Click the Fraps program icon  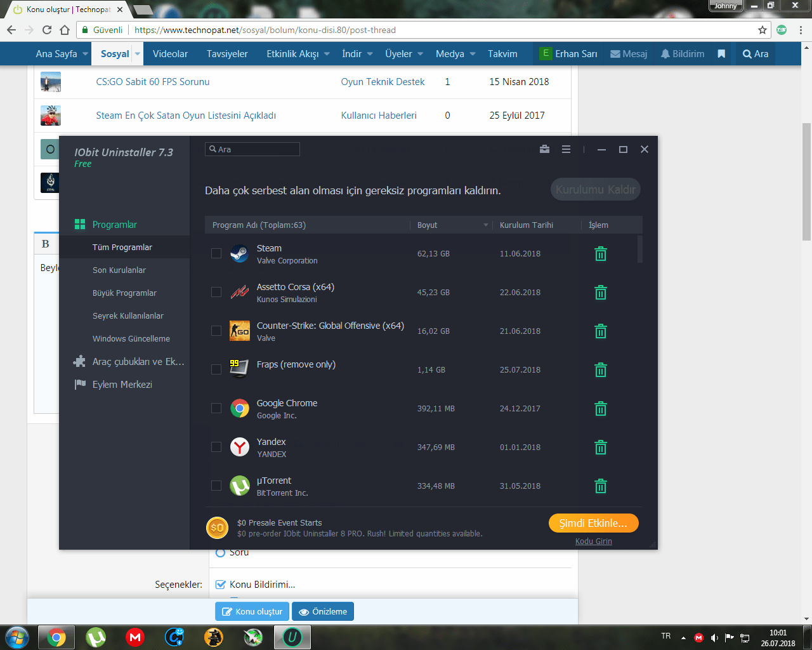tap(239, 369)
